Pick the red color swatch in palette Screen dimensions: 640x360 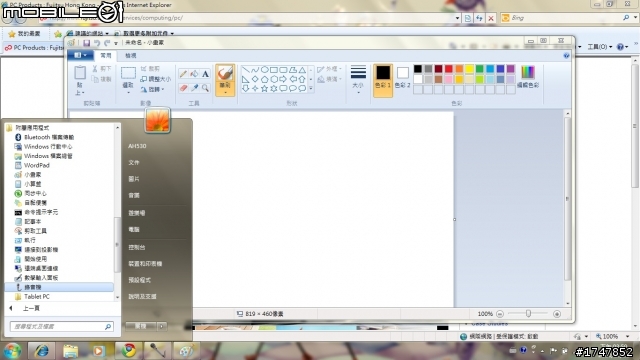449,69
